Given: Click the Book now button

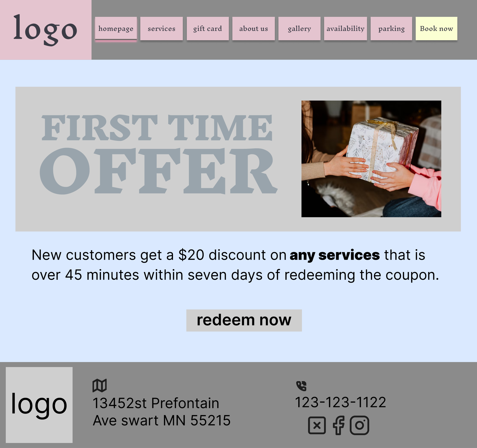Looking at the screenshot, I should (437, 28).
